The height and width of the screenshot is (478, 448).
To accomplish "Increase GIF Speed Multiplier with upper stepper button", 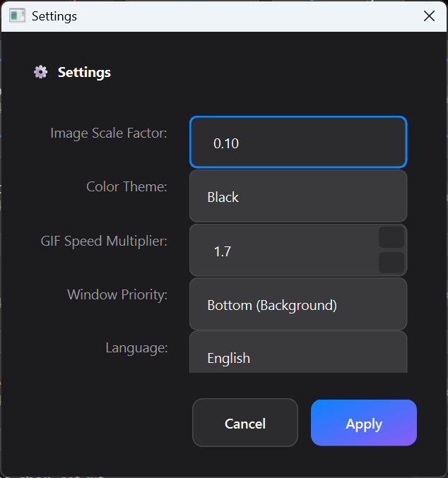I will (x=391, y=237).
